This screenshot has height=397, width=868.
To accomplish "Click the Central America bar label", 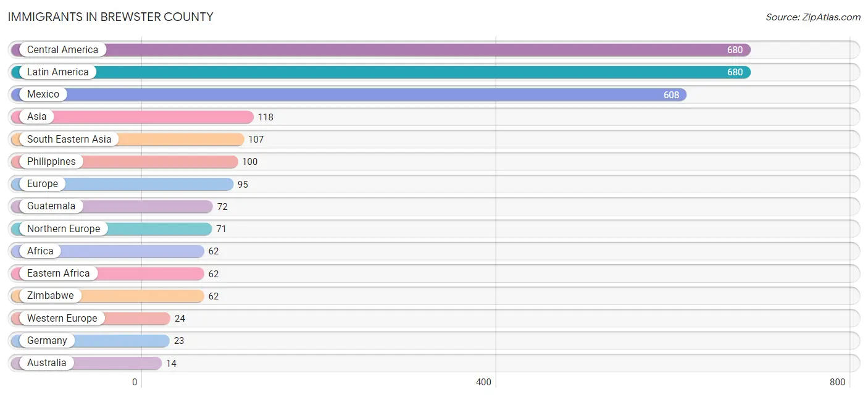I will 62,50.
